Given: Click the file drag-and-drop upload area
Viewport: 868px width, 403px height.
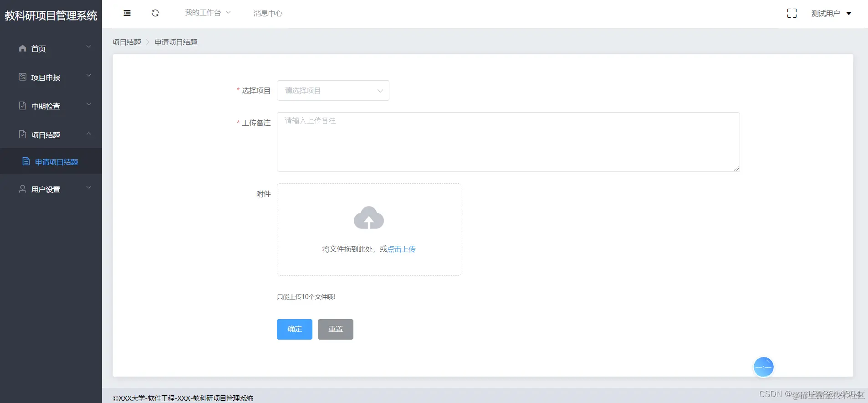Looking at the screenshot, I should coord(369,229).
